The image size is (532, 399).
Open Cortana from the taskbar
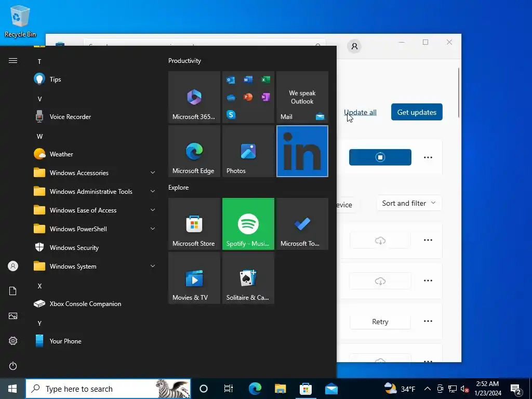point(203,389)
